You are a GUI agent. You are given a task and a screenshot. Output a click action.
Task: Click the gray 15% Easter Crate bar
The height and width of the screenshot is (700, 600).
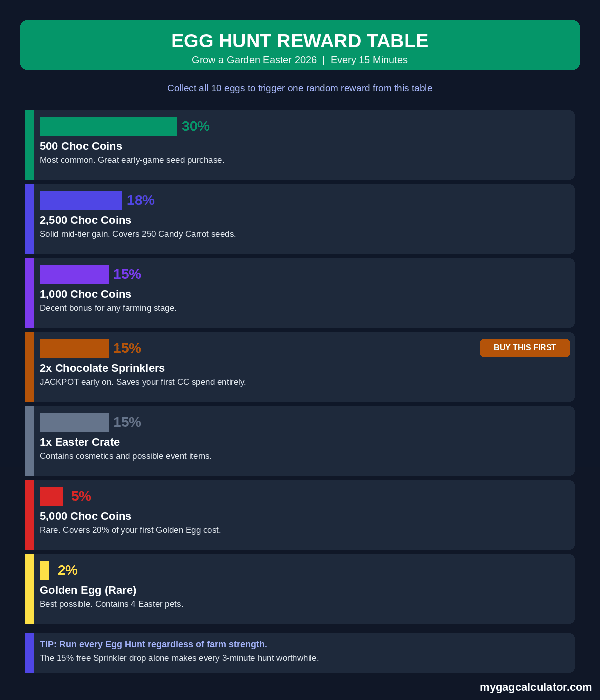coord(74,422)
